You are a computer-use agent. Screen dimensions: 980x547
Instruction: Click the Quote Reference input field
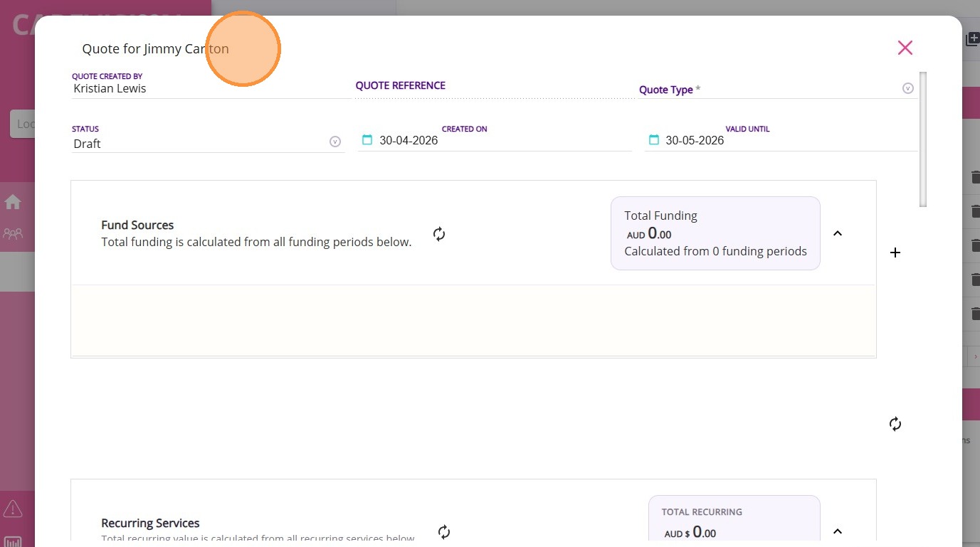coord(494,88)
